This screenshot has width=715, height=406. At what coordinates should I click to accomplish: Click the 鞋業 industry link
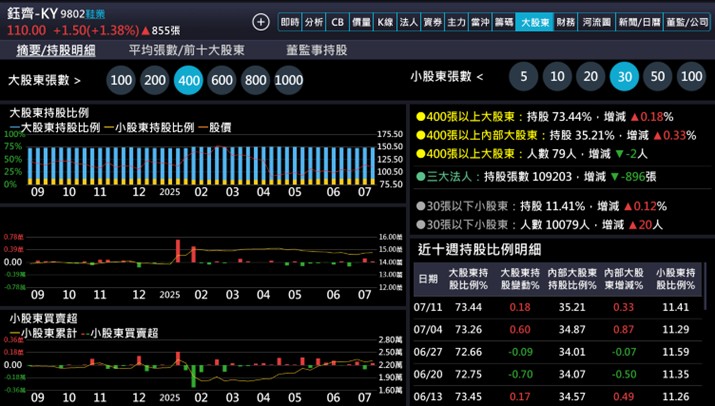[95, 14]
